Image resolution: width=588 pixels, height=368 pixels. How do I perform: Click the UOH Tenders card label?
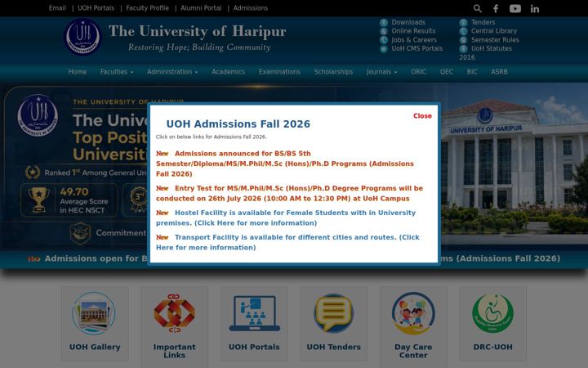pyautogui.click(x=333, y=347)
